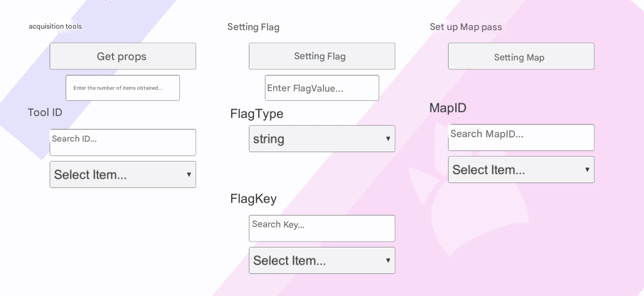Screen dimensions: 644x296
Task: Click the MapID dropdown's arrow
Action: 587,170
